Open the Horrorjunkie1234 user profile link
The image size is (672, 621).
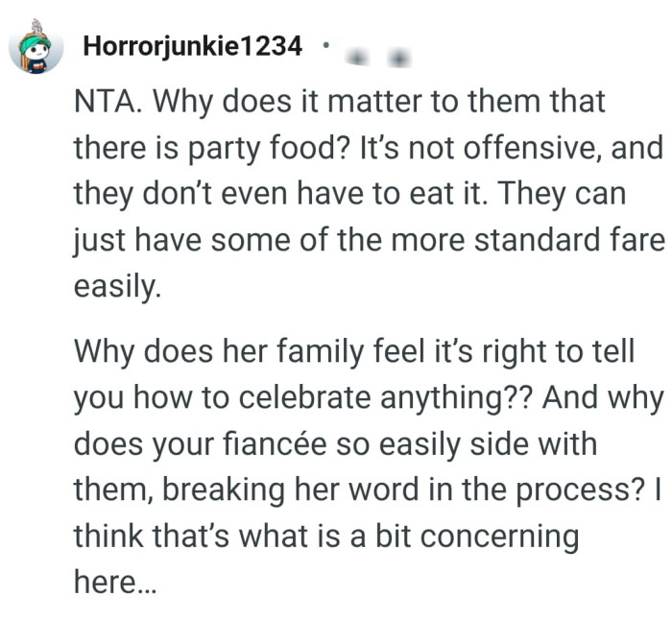[x=192, y=45]
